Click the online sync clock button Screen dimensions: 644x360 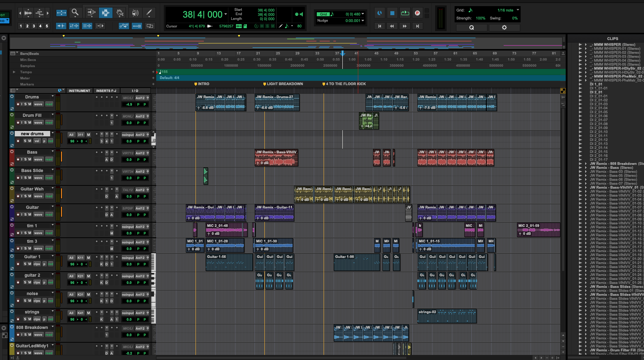click(380, 13)
